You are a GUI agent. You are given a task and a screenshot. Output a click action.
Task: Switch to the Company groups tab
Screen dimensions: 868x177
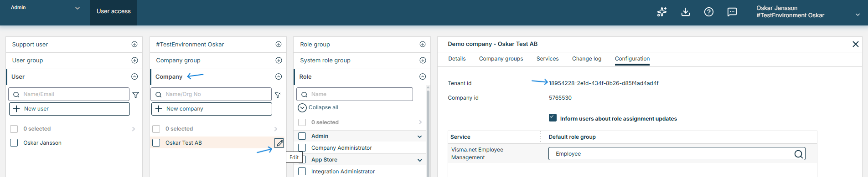(501, 59)
